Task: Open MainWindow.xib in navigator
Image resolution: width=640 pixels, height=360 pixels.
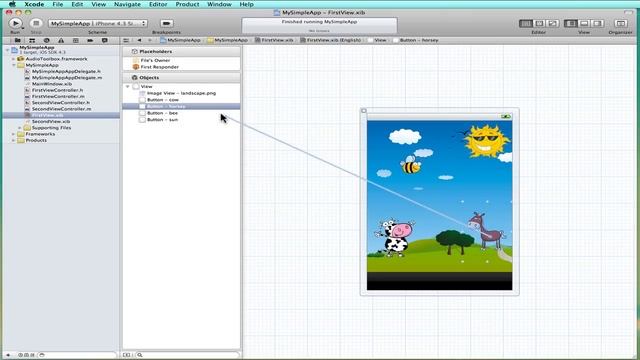Action: (52, 84)
